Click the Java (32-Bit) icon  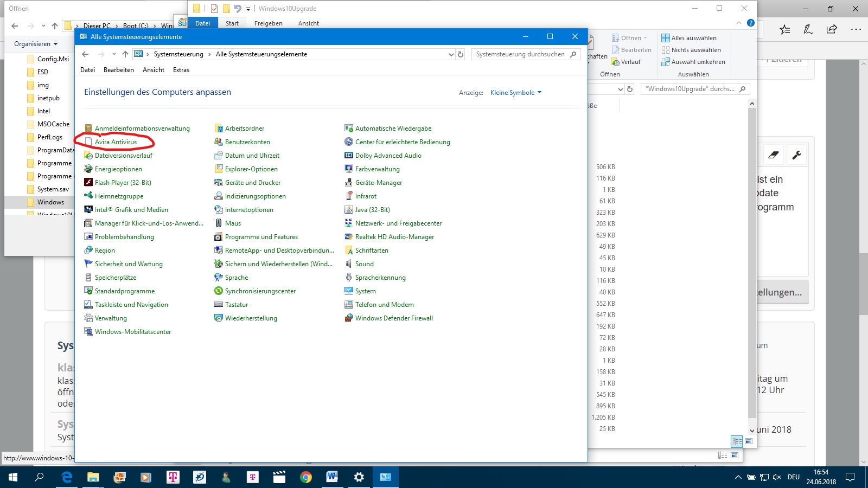(349, 210)
